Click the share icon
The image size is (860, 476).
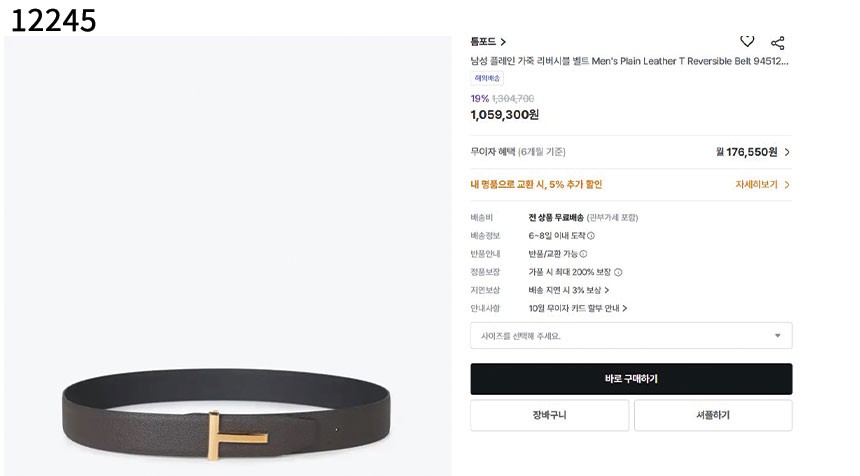point(777,43)
